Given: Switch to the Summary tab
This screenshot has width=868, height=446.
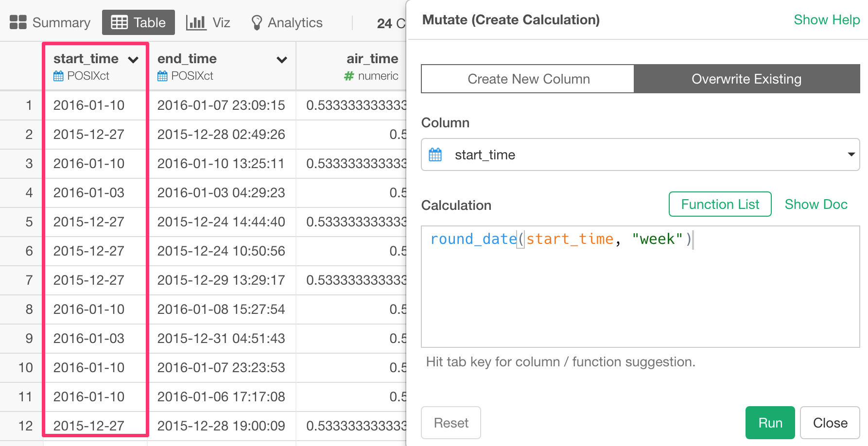Looking at the screenshot, I should (50, 22).
